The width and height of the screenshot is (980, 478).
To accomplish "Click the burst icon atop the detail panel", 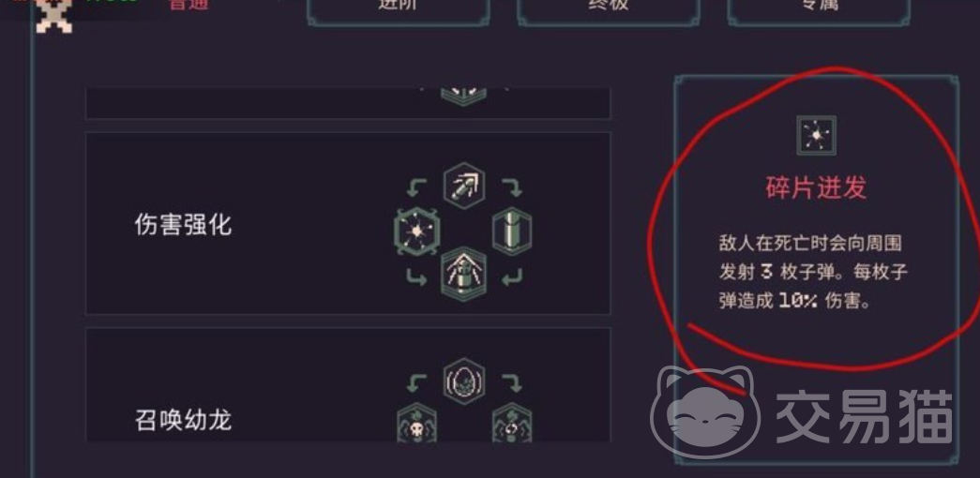I will 816,136.
